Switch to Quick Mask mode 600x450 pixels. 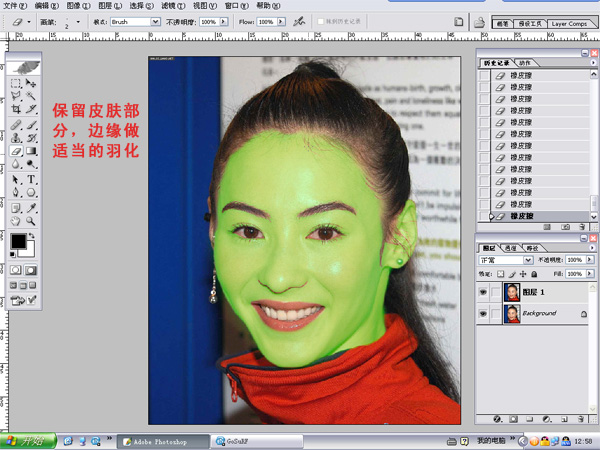(x=31, y=270)
